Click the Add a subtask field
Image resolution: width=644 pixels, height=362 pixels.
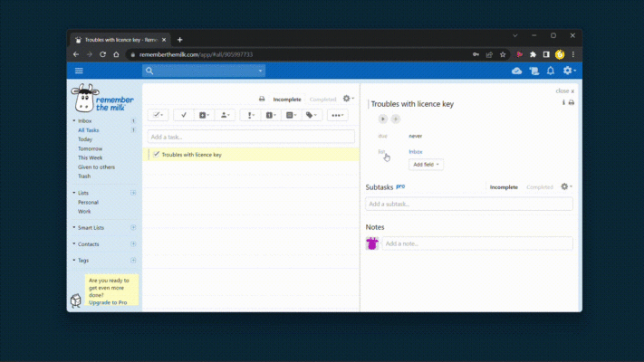pyautogui.click(x=469, y=204)
